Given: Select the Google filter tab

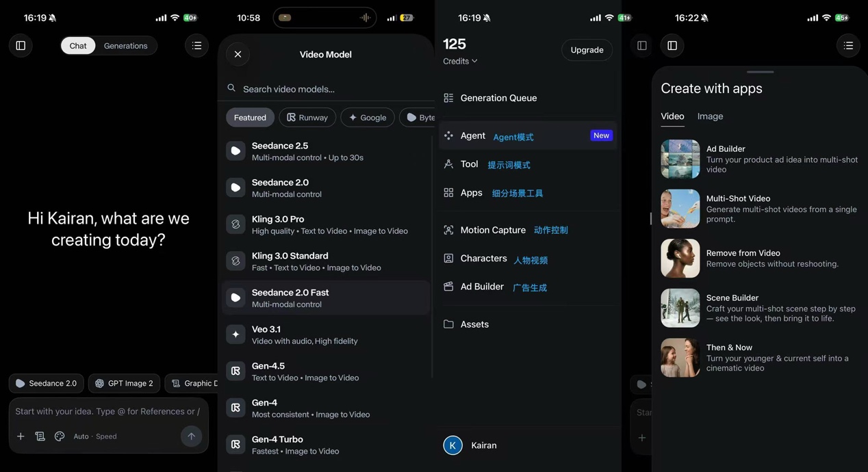Looking at the screenshot, I should (x=368, y=118).
